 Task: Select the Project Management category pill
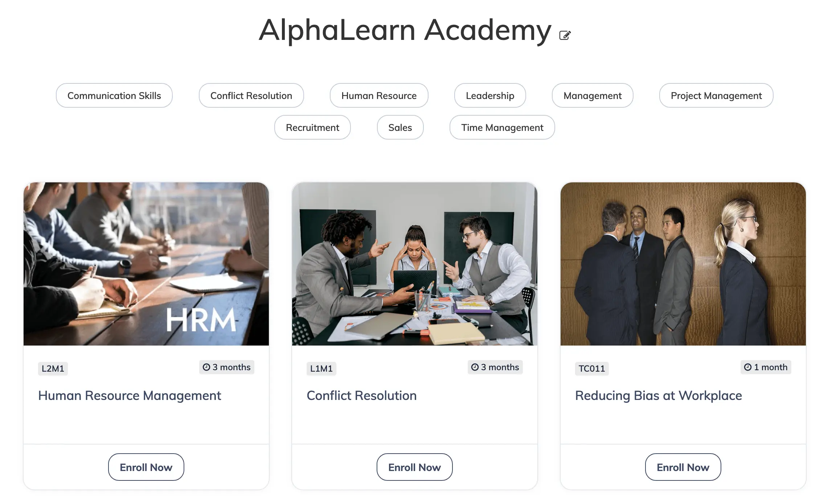pos(716,95)
